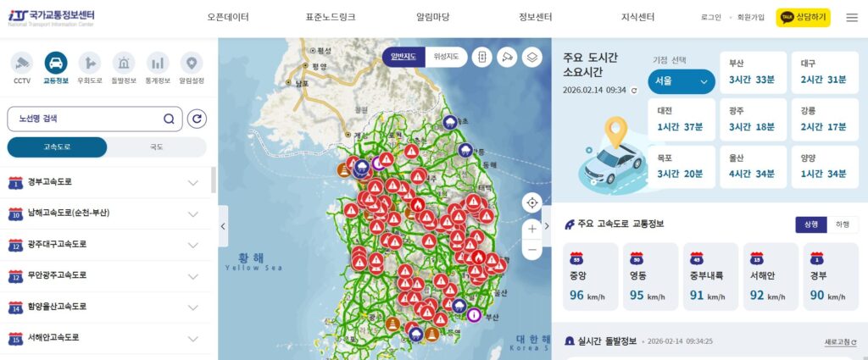The width and height of the screenshot is (868, 360).
Task: Click the refresh icon beside route search
Action: (197, 119)
